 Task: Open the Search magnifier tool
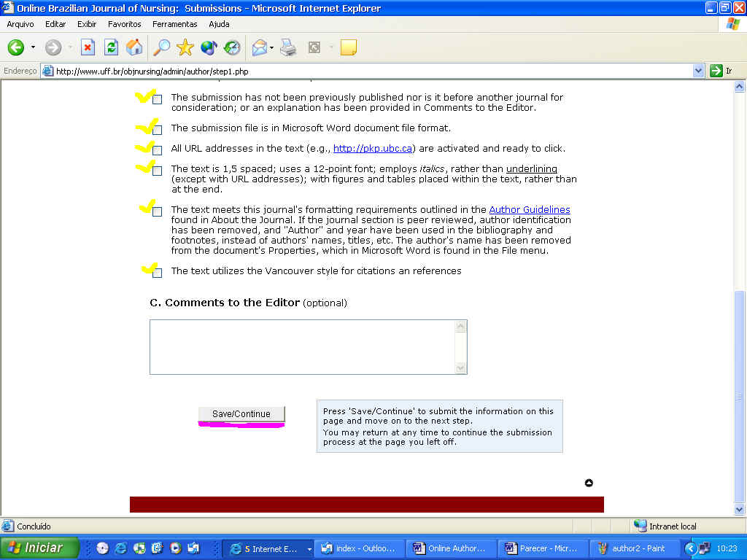pyautogui.click(x=161, y=48)
